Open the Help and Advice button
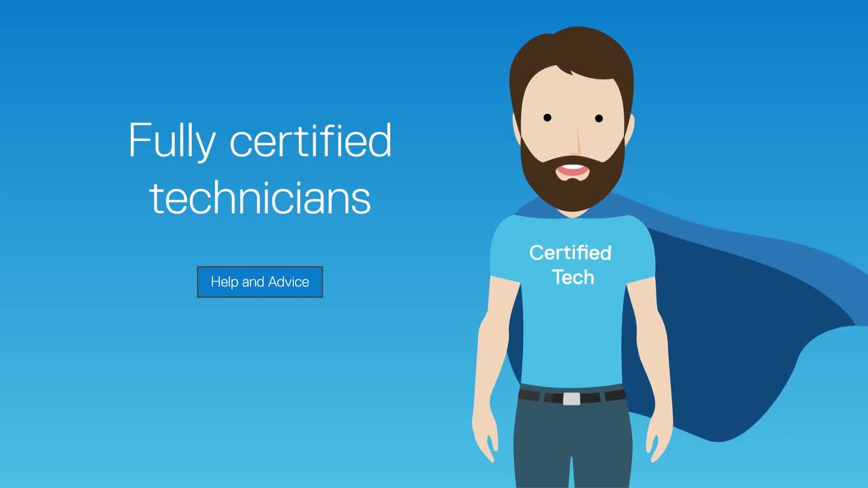The height and width of the screenshot is (488, 868). click(260, 282)
